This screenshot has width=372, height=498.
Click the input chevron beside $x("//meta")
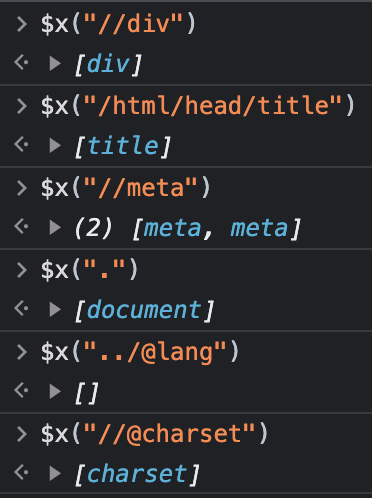(x=22, y=188)
